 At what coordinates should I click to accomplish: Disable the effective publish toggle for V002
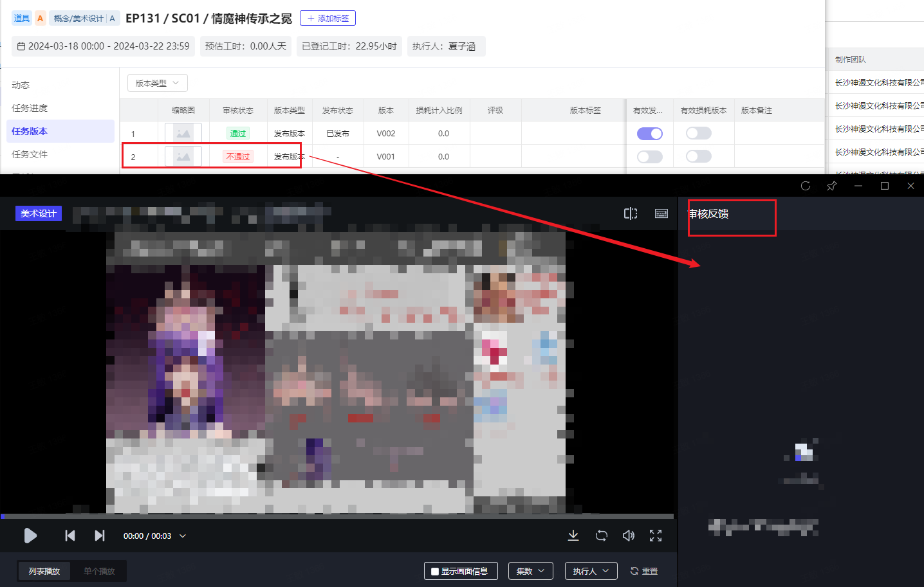pos(649,134)
